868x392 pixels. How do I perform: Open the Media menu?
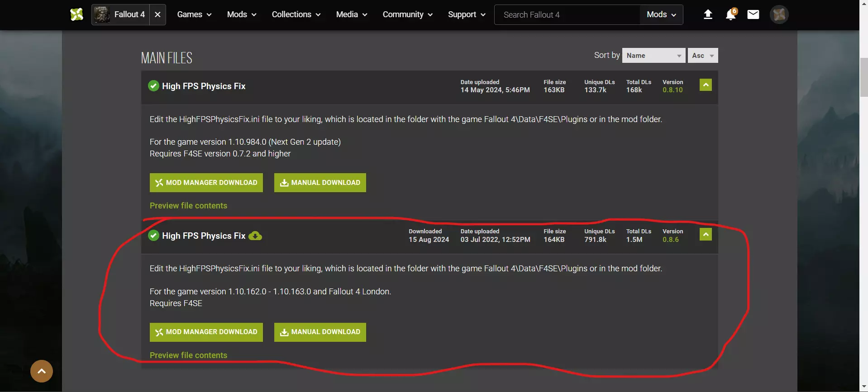352,14
